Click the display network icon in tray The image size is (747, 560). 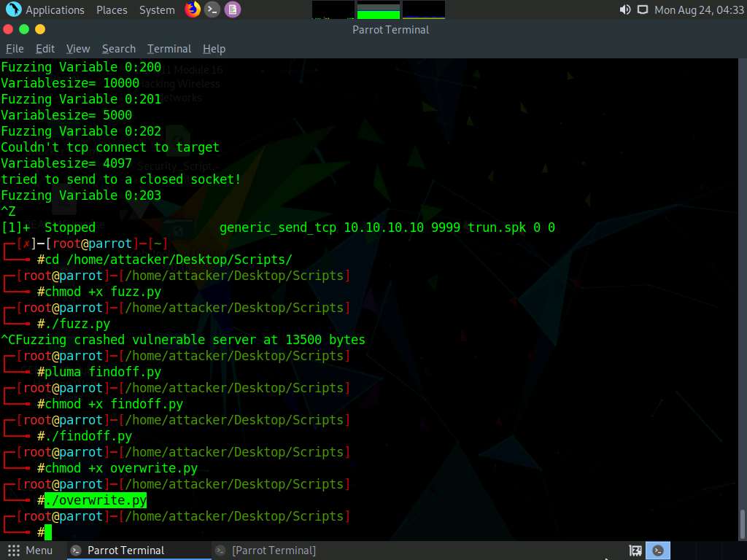point(643,9)
